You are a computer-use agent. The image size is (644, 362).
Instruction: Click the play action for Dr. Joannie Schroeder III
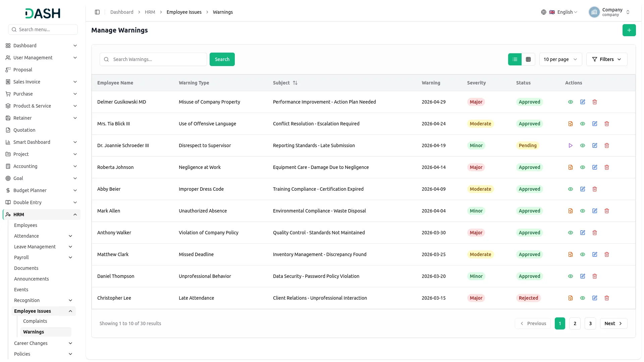(x=571, y=145)
